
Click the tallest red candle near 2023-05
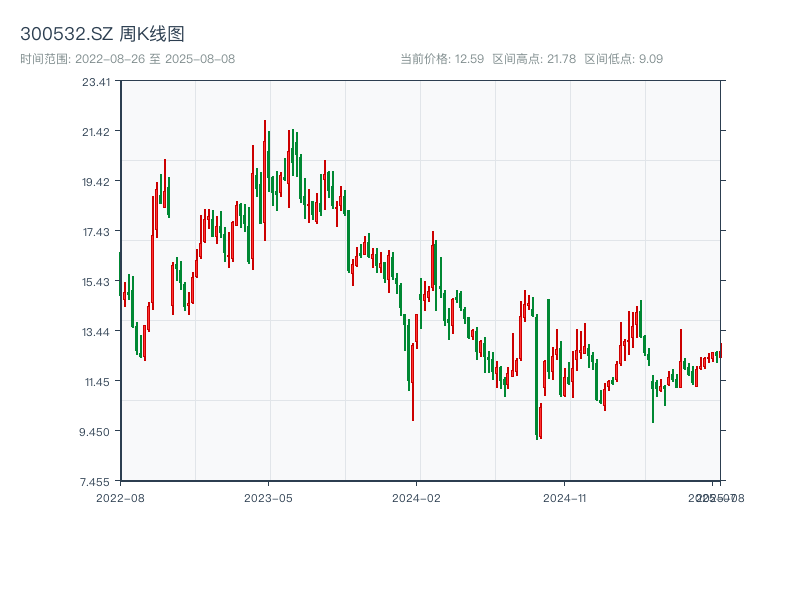pyautogui.click(x=265, y=180)
